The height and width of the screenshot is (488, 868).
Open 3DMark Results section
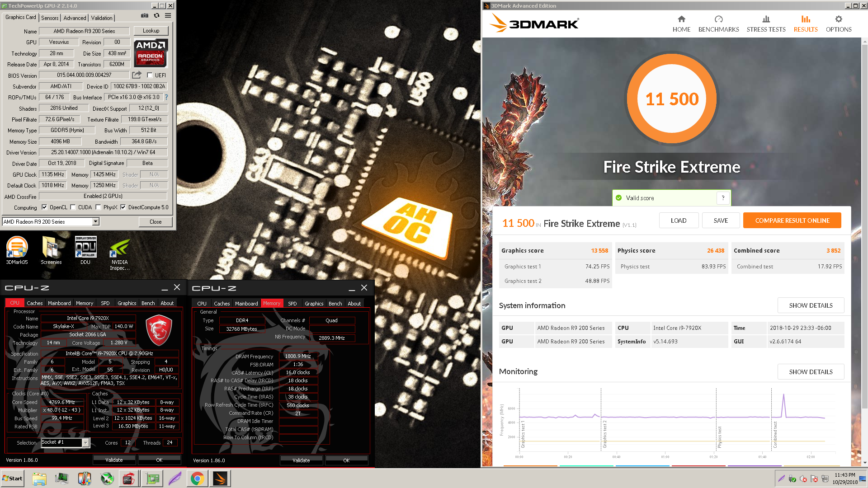806,24
